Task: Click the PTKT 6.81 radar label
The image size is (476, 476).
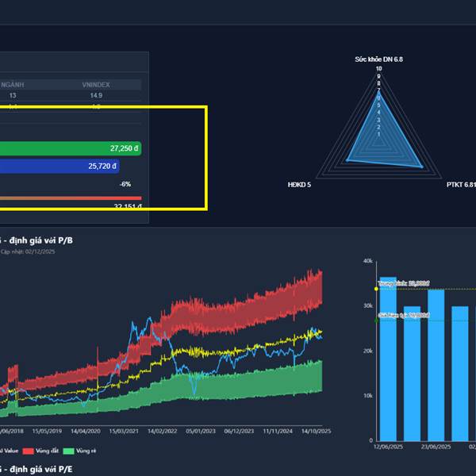Action: pos(461,185)
